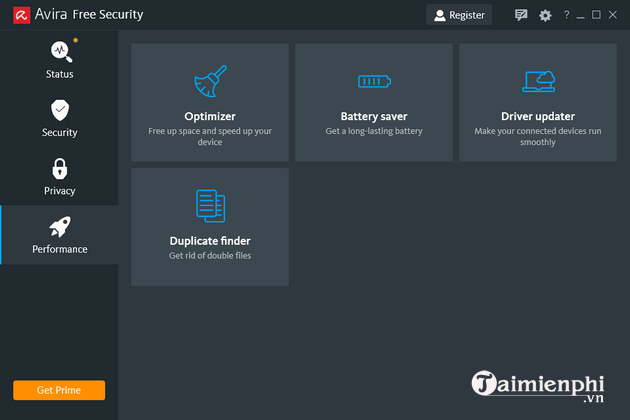630x420 pixels.
Task: Click the user profile icon beside Register
Action: pos(440,15)
